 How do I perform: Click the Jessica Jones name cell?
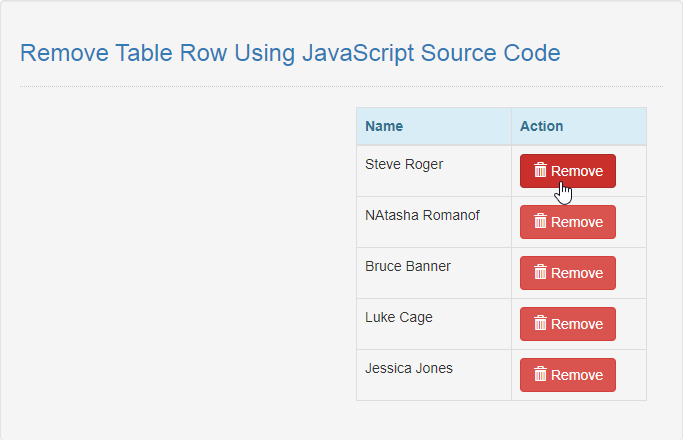click(x=434, y=375)
